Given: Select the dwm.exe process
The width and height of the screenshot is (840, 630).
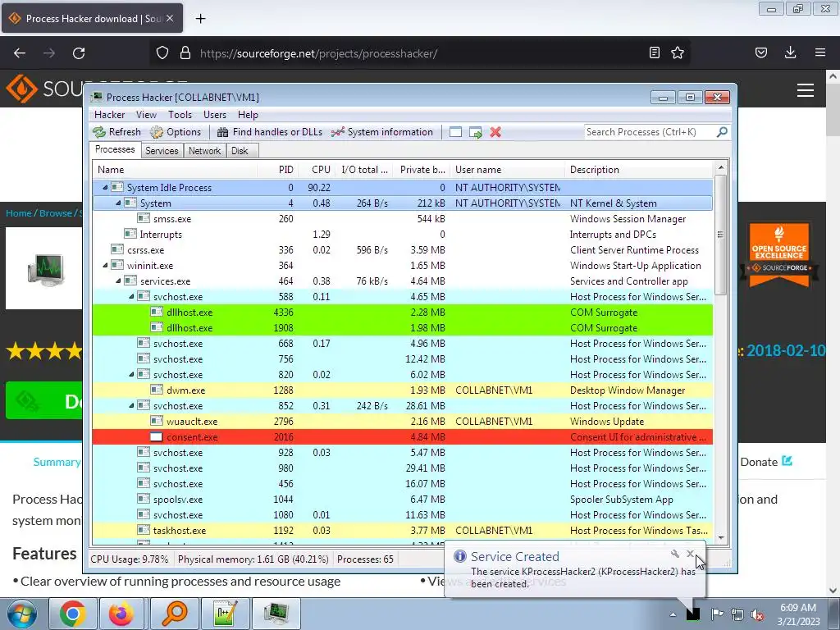Looking at the screenshot, I should [402, 390].
